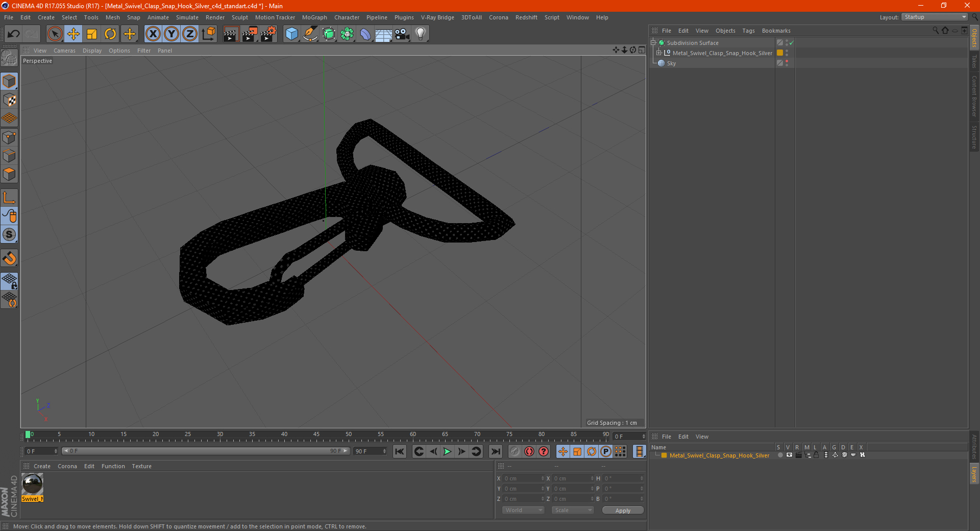The image size is (980, 531).
Task: Toggle Sky visibility dots
Action: [x=787, y=63]
